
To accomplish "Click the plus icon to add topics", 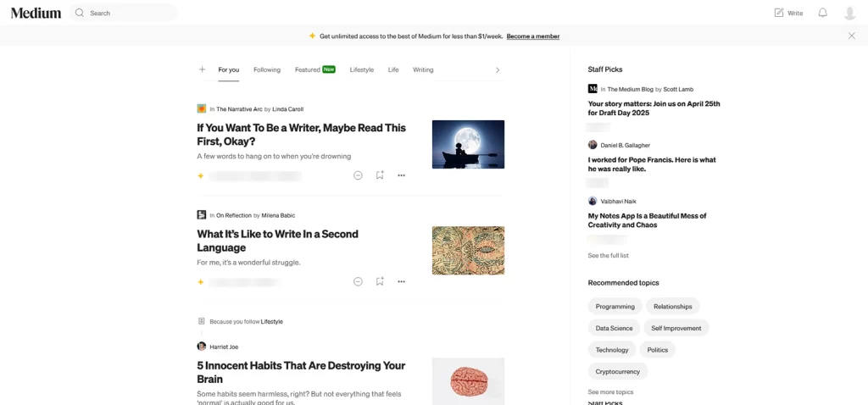I will point(202,69).
